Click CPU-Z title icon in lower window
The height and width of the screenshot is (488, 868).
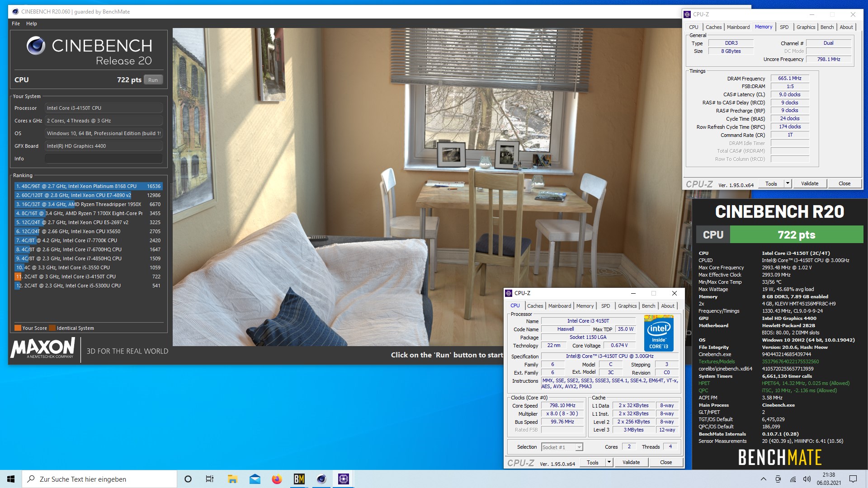click(x=509, y=293)
